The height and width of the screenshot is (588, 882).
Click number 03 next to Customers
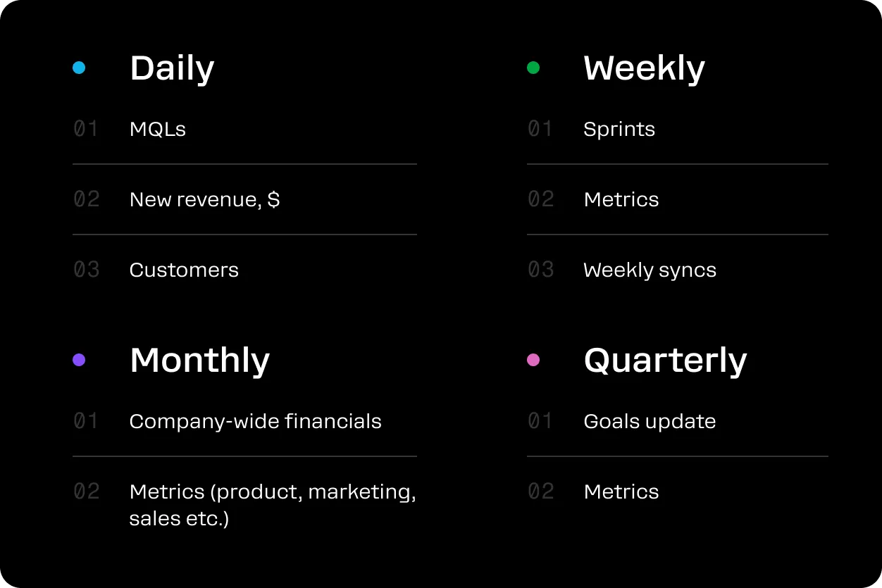(87, 270)
